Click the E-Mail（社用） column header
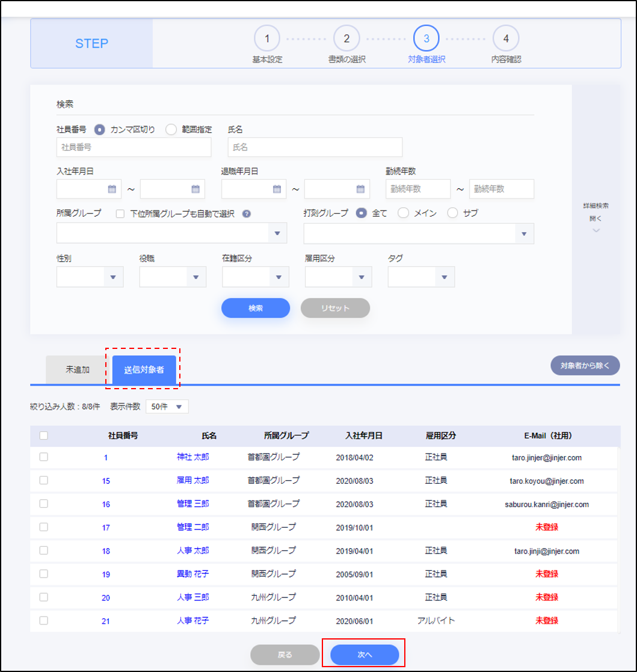637x672 pixels. coord(548,436)
